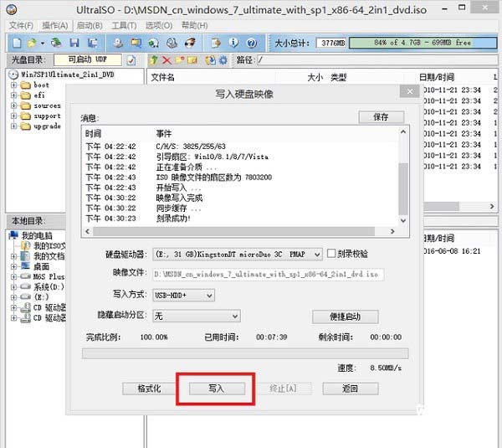The image size is (502, 448).
Task: Click the Make CD/DVD image drive icon
Action: click(x=118, y=43)
